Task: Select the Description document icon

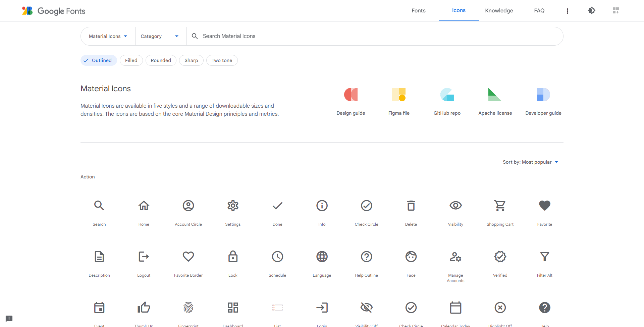Action: click(99, 257)
